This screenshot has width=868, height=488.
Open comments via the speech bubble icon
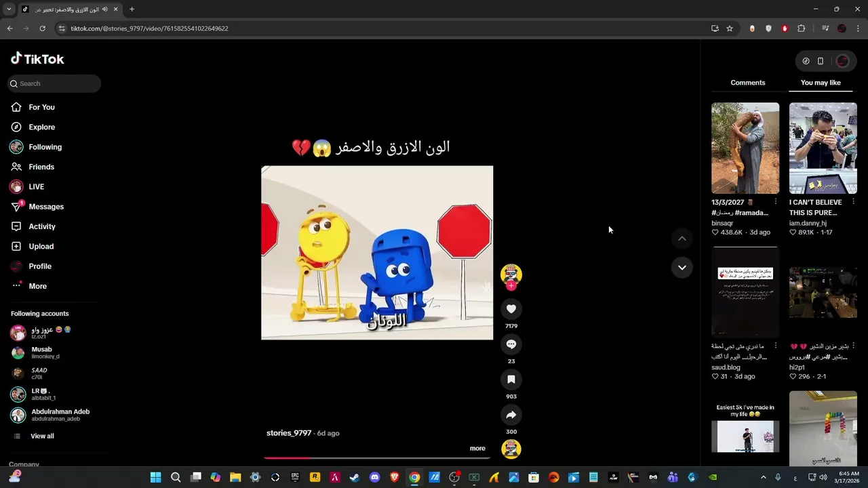(511, 344)
